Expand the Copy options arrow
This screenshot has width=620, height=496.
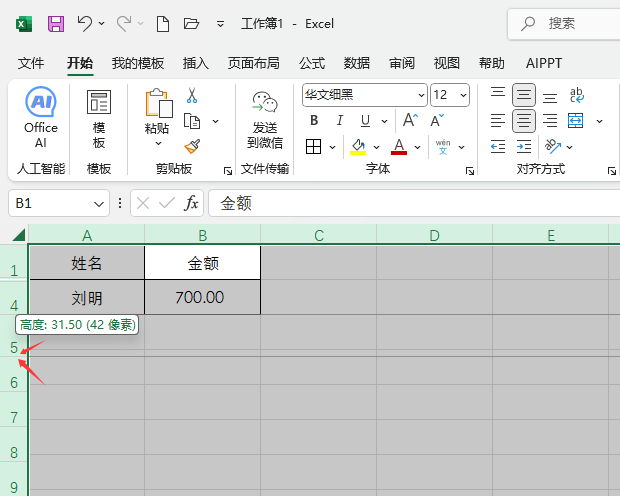pos(215,121)
